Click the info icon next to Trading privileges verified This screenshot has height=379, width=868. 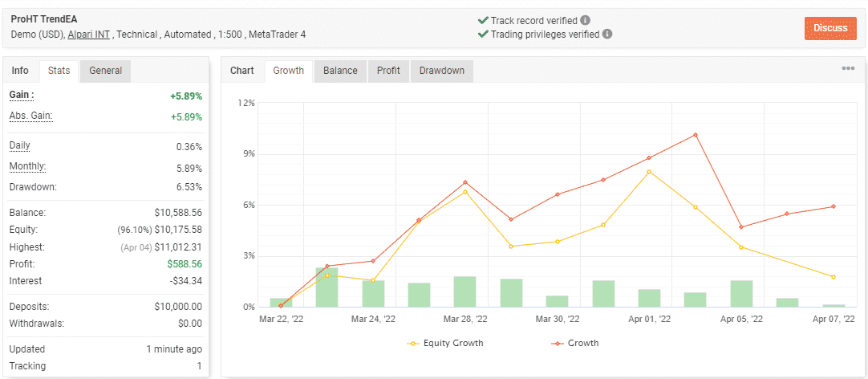coord(607,34)
